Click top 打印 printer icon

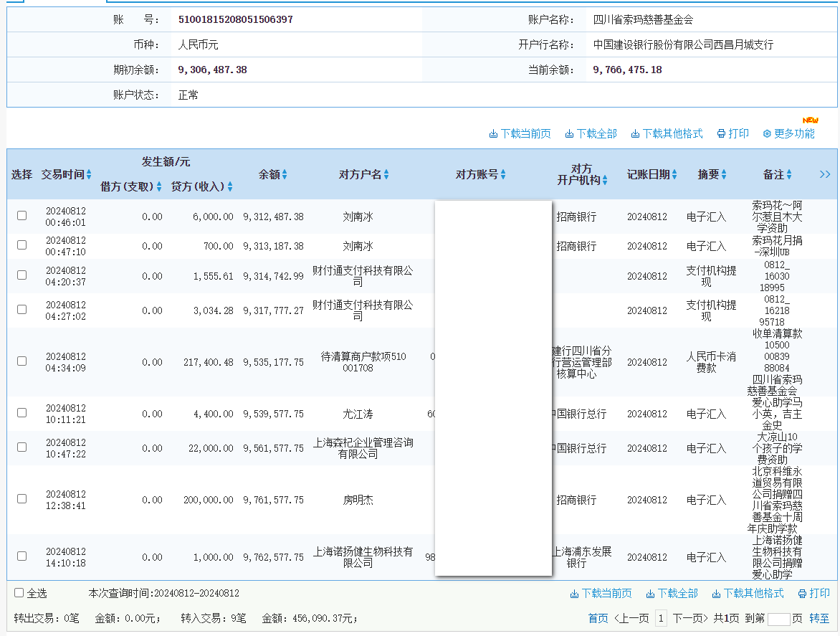[721, 134]
